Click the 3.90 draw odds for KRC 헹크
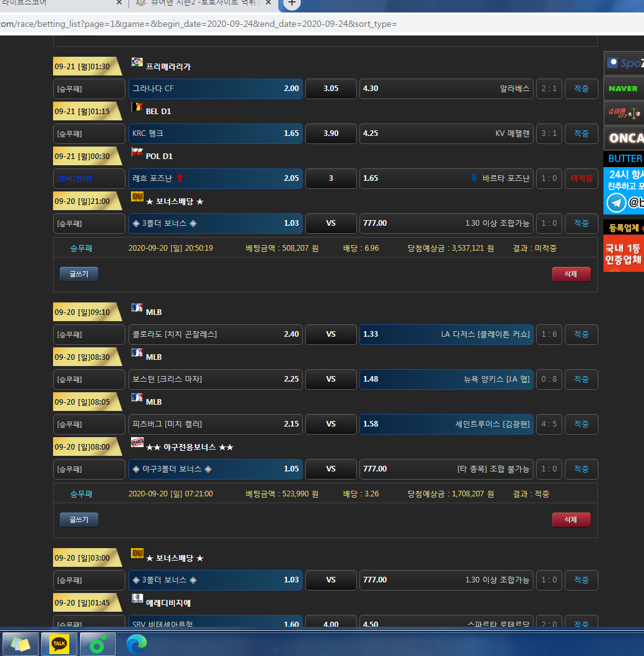The image size is (644, 656). (331, 133)
